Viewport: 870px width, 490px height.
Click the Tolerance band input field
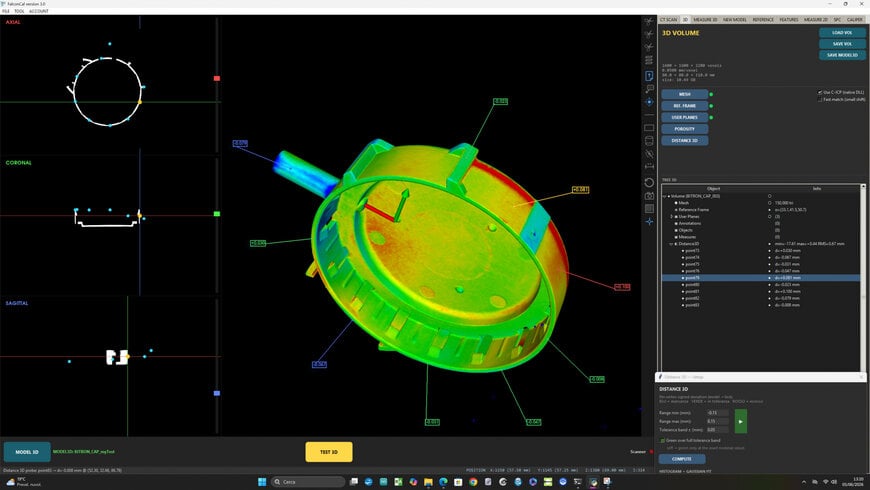point(718,430)
